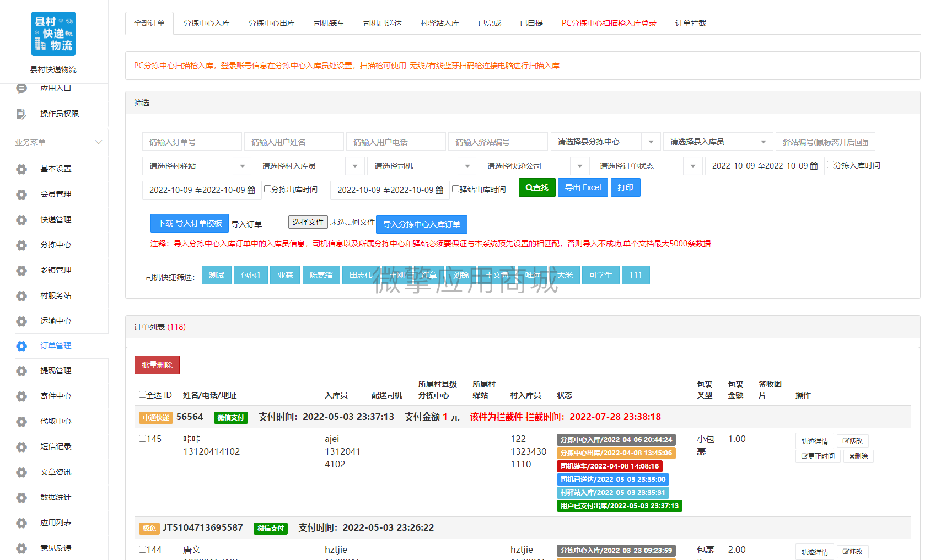
Task: Click the 订单管理 gear icon in sidebar
Action: tap(21, 346)
